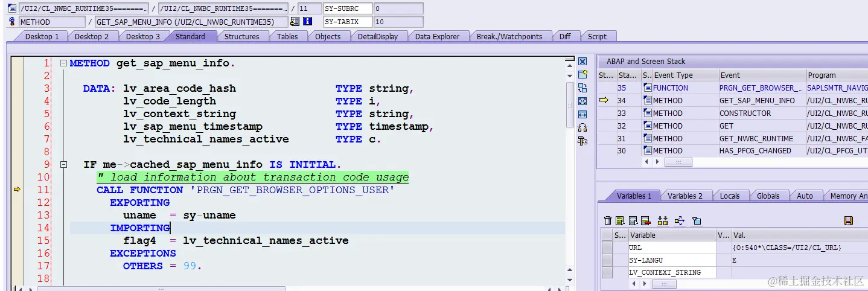Click the blue info icon in header
This screenshot has width=868, height=291.
307,22
